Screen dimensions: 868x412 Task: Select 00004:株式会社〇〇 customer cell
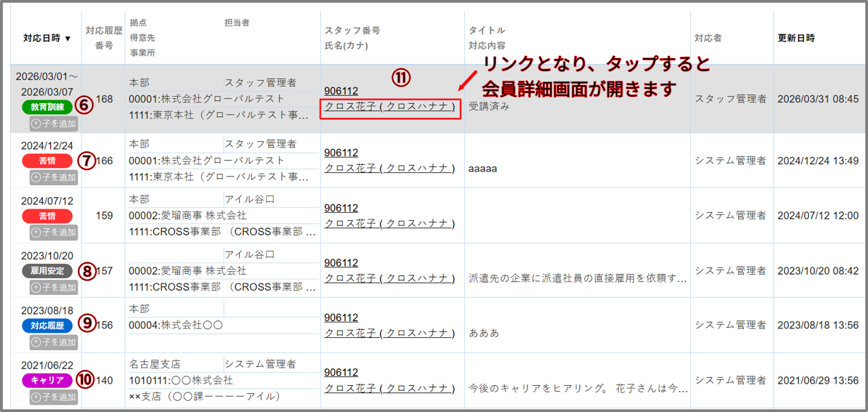pos(176,325)
